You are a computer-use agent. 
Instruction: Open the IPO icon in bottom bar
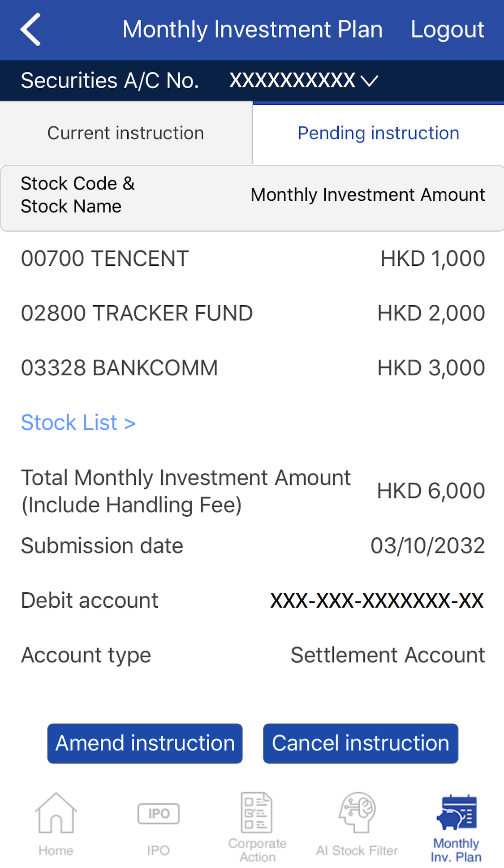[159, 813]
